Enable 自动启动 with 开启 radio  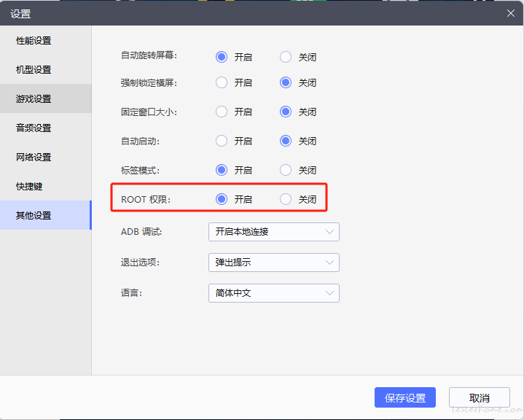pos(222,141)
